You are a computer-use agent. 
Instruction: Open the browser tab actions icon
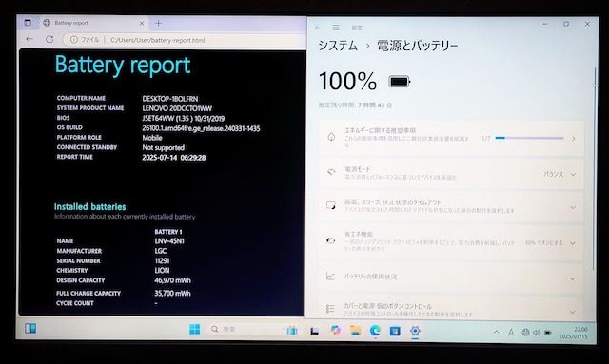(x=28, y=23)
